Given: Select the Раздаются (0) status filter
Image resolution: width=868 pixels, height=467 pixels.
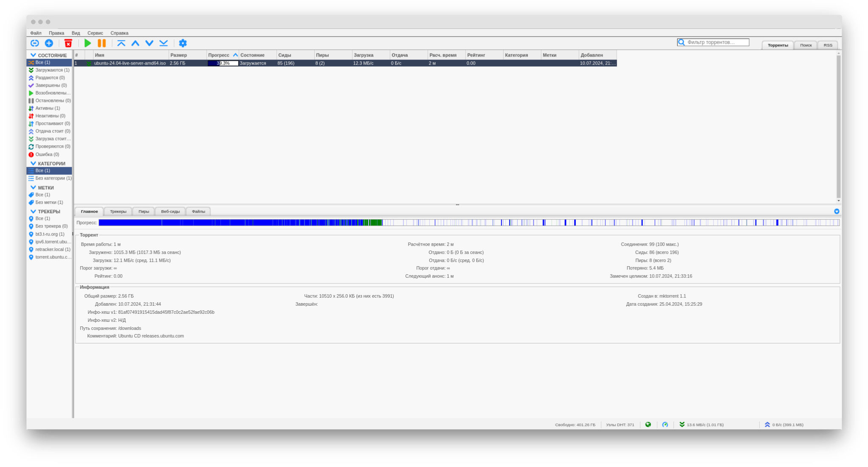Looking at the screenshot, I should point(49,78).
